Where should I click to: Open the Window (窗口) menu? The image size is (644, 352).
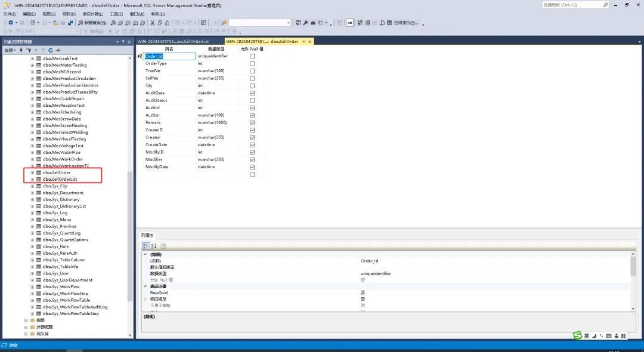point(137,14)
